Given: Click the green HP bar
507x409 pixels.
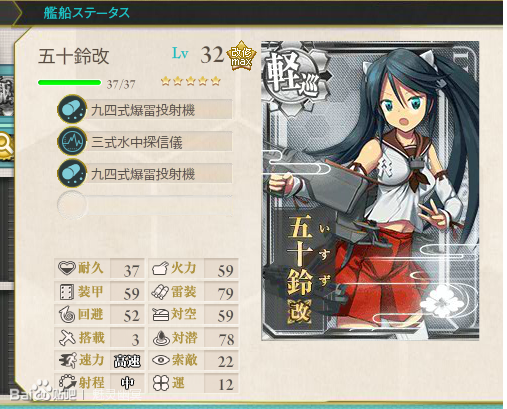Looking at the screenshot, I should point(69,82).
